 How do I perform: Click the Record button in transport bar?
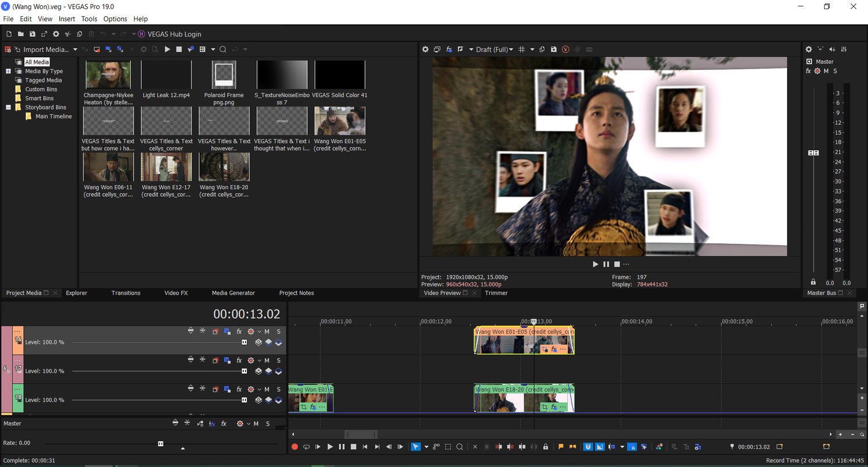coord(295,447)
